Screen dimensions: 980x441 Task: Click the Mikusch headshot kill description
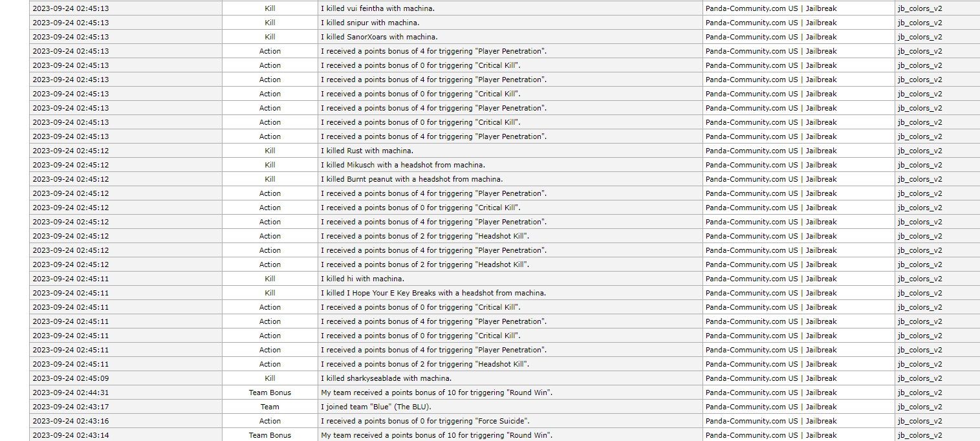tap(402, 165)
